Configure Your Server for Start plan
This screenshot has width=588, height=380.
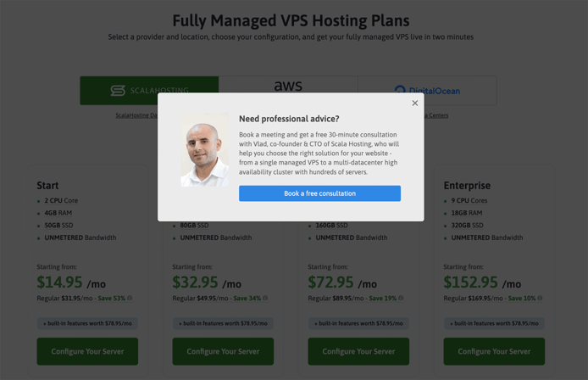(87, 351)
